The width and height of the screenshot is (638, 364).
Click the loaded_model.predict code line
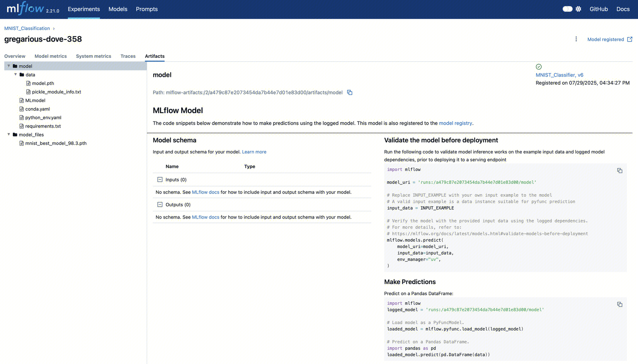[438, 355]
